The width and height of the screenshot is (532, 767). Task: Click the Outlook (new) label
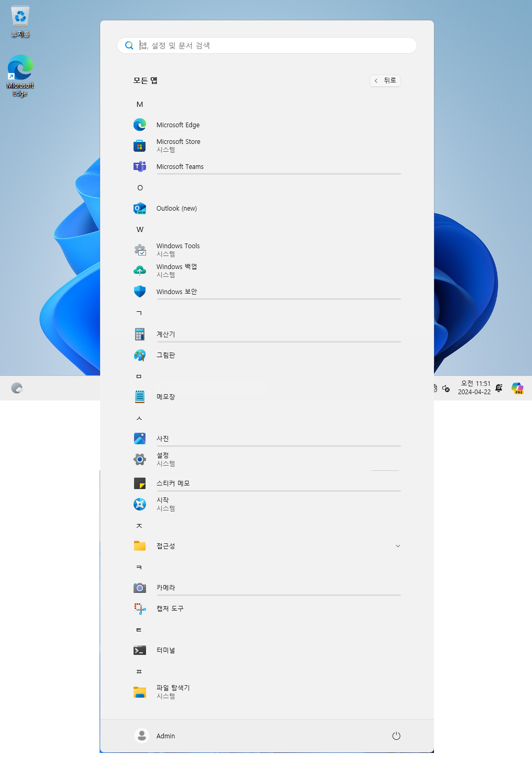(177, 209)
